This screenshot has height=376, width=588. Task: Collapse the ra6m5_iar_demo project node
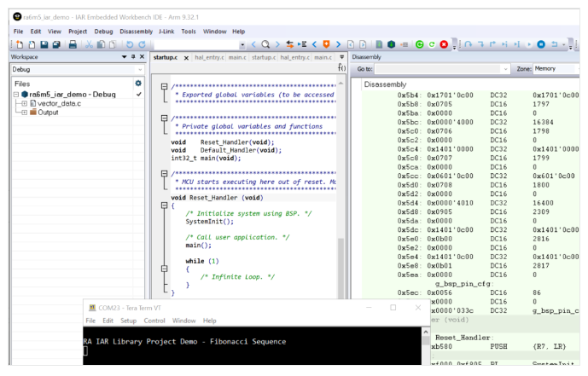(16, 95)
